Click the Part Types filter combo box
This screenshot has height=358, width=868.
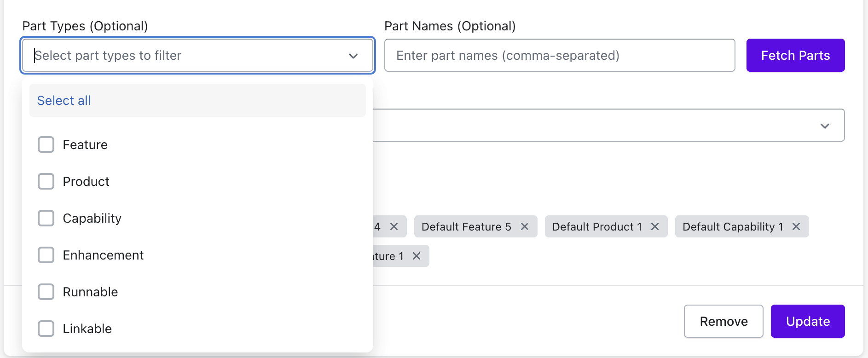[184, 56]
